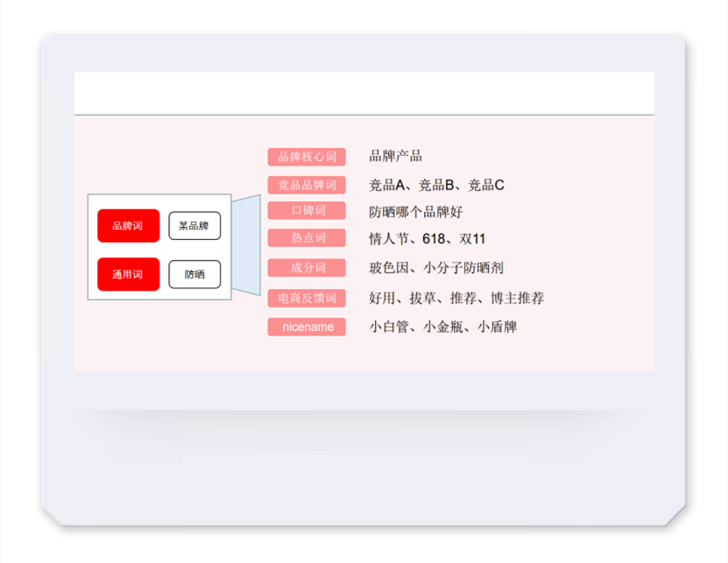Select the text 竞品A、竞品B、竞品C
This screenshot has width=728, height=563.
click(436, 186)
